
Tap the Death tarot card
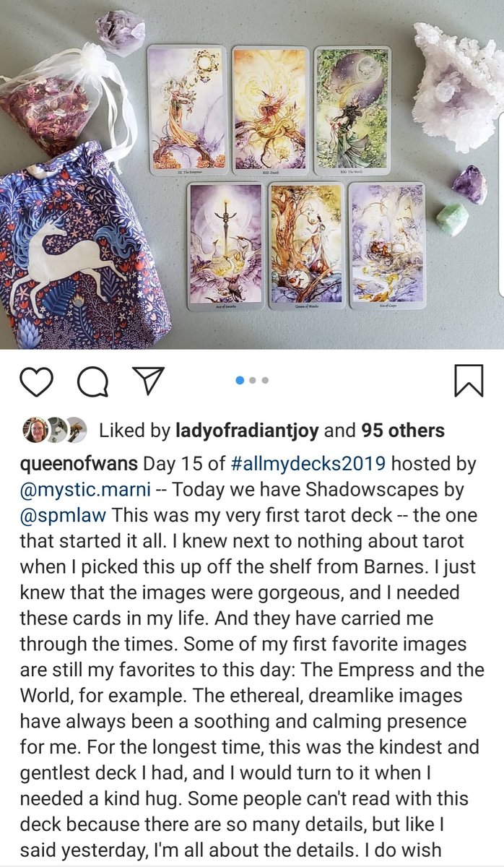pos(271,110)
